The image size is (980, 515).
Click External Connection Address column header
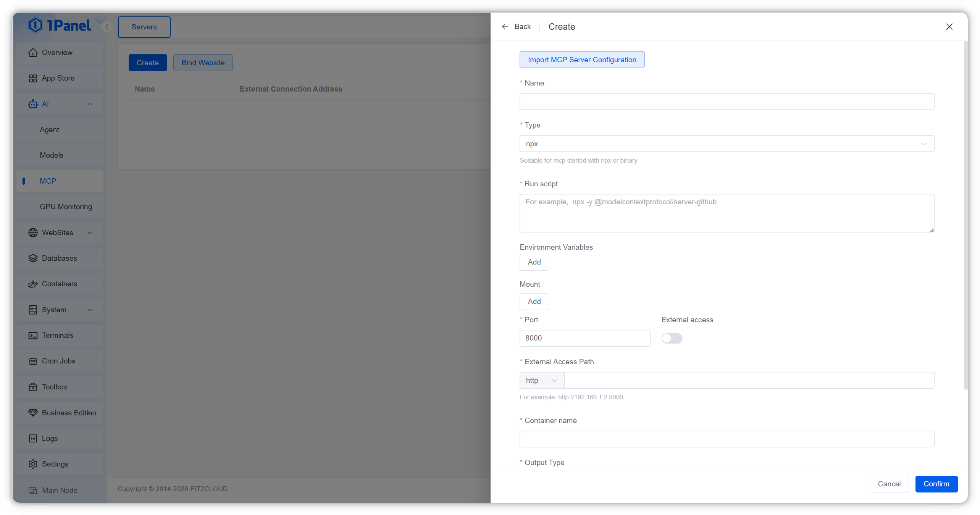pyautogui.click(x=291, y=89)
